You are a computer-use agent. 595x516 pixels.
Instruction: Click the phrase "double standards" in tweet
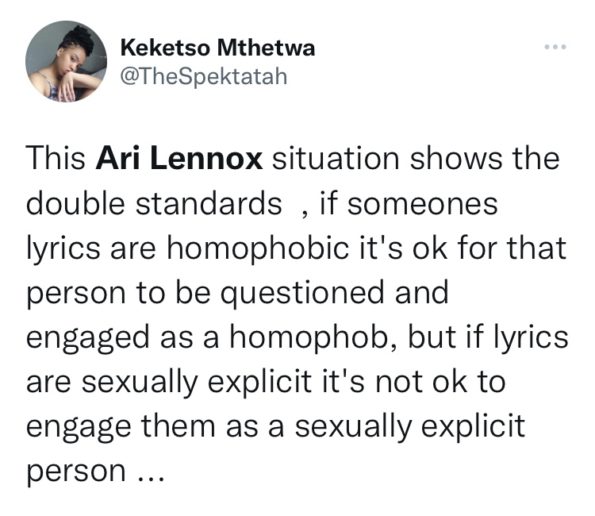(154, 204)
